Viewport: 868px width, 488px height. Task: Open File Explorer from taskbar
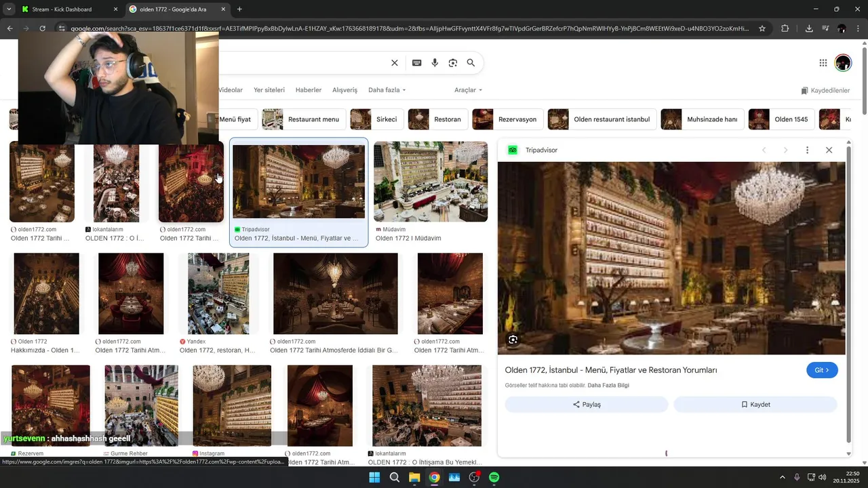(x=414, y=477)
